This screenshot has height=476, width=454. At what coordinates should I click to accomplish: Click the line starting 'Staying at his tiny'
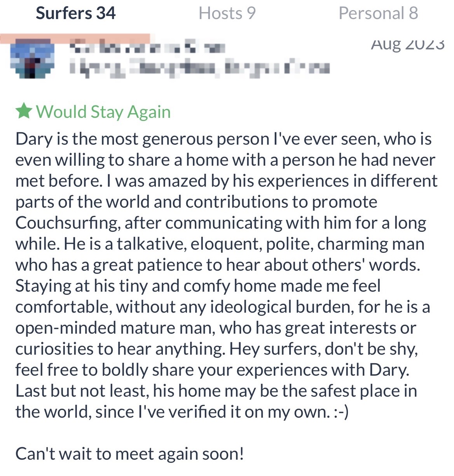click(198, 286)
